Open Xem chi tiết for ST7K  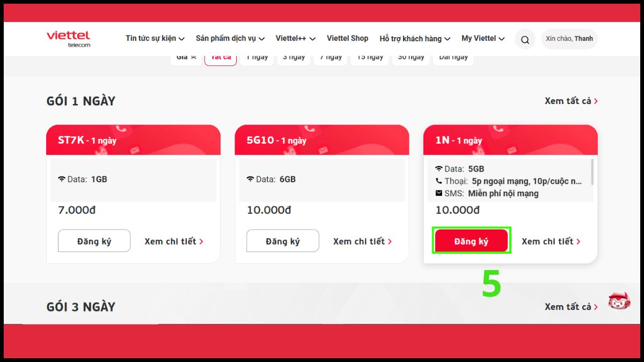[x=174, y=241]
